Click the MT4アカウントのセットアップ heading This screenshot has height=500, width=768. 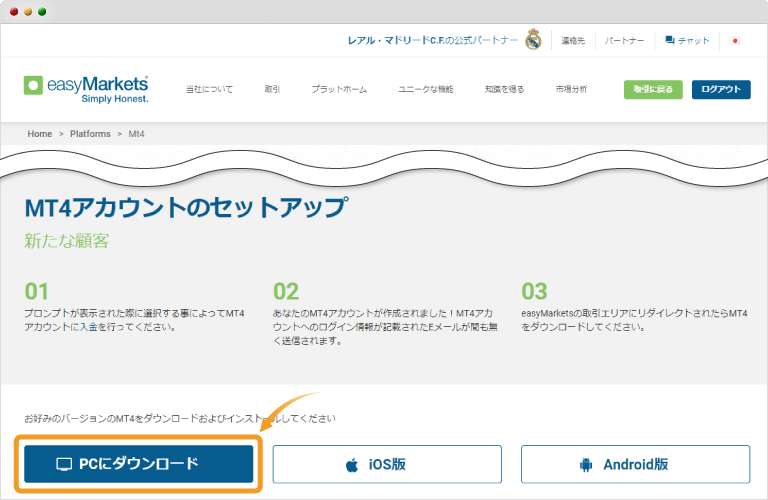[187, 208]
